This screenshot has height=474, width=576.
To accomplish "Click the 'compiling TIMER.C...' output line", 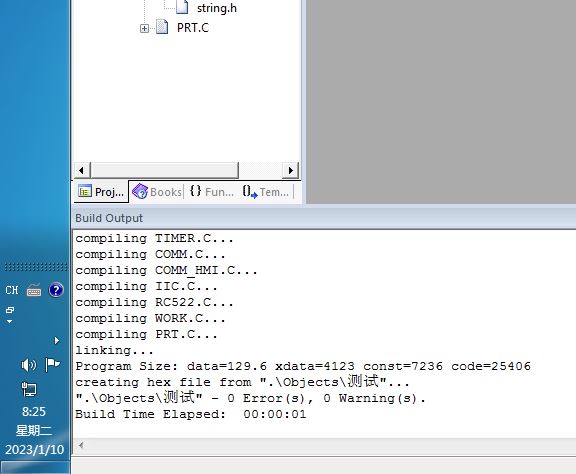I will 154,239.
